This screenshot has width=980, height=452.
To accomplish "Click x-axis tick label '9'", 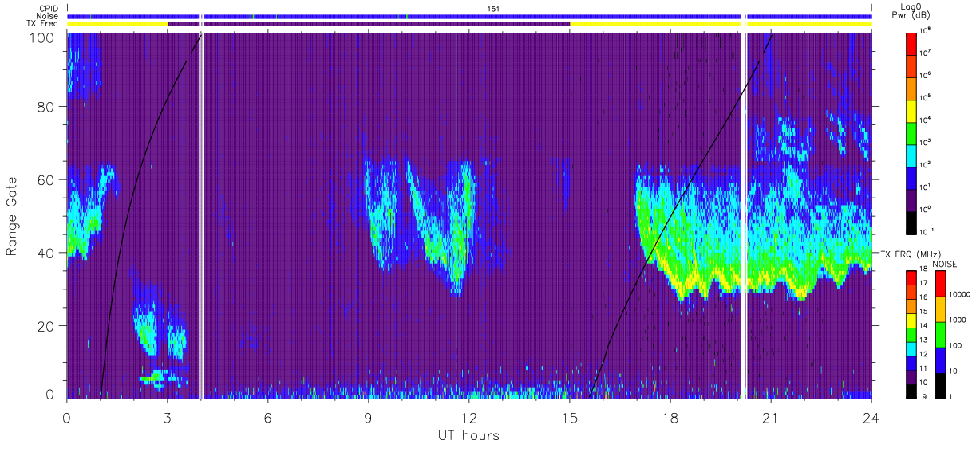I will [x=368, y=417].
